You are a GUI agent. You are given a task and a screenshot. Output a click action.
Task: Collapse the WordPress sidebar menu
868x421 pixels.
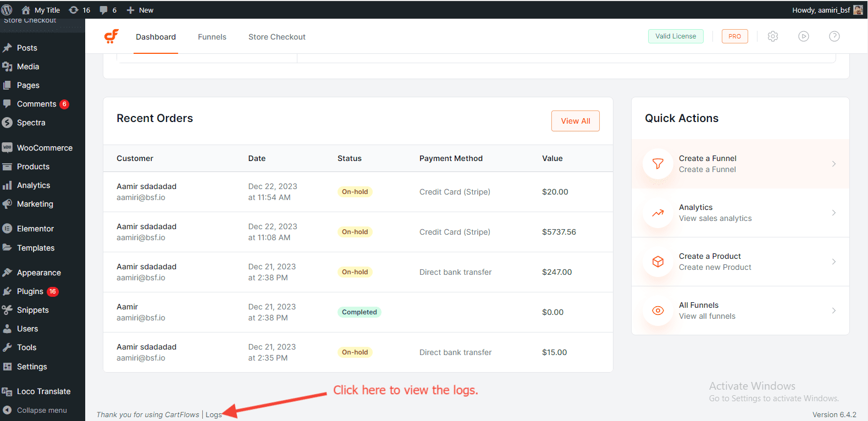click(42, 410)
